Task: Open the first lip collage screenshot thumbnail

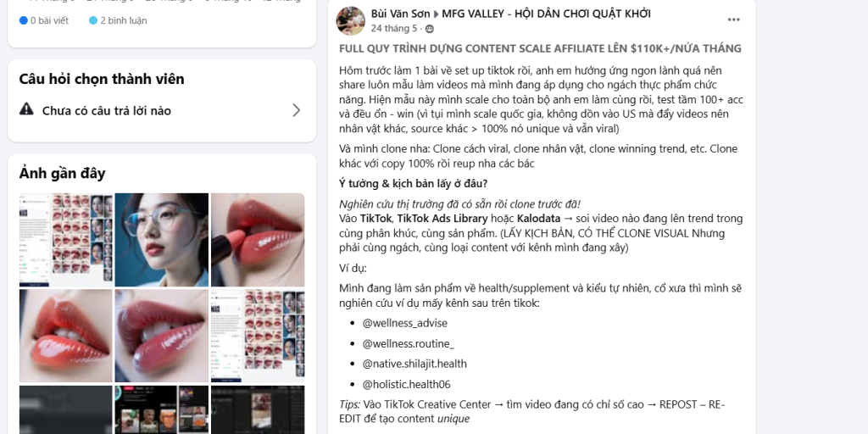Action: [x=66, y=240]
